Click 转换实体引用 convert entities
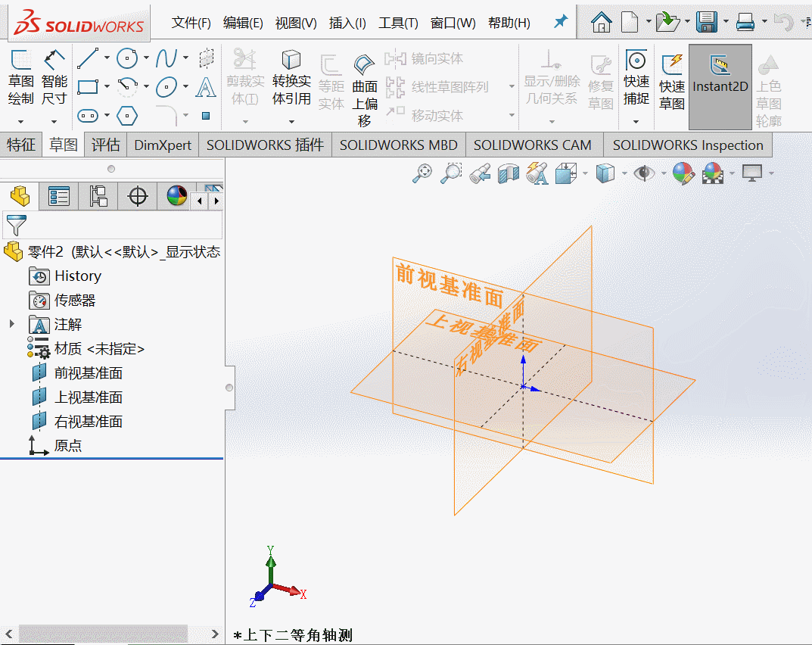 [x=291, y=78]
